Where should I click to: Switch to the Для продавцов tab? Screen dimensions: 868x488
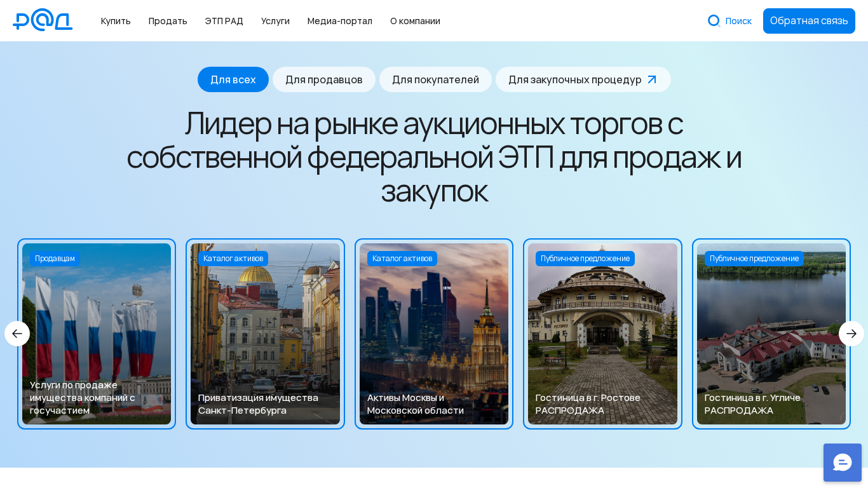coord(324,79)
